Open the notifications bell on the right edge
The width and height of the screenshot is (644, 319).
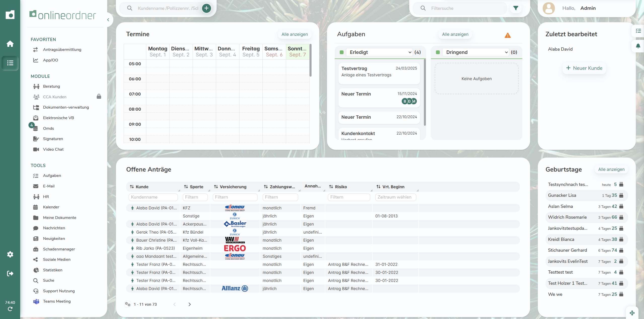coord(638,46)
